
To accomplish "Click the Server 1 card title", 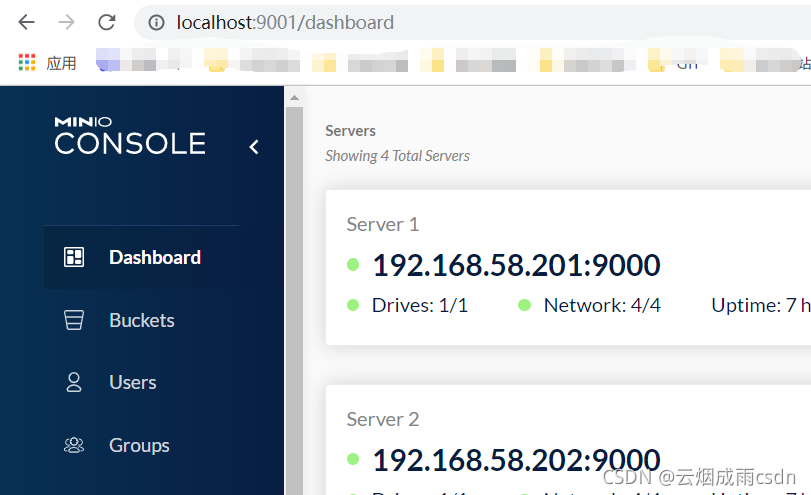I will [383, 224].
